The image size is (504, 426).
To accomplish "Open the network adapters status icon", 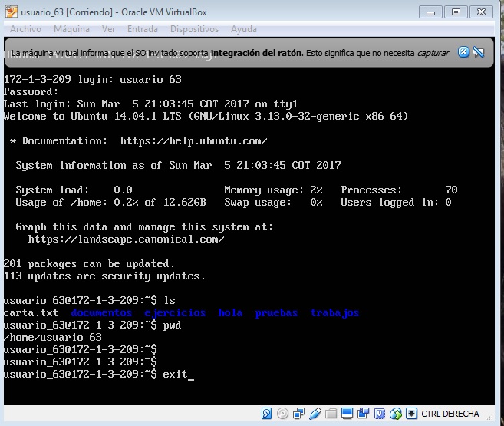I will [298, 414].
